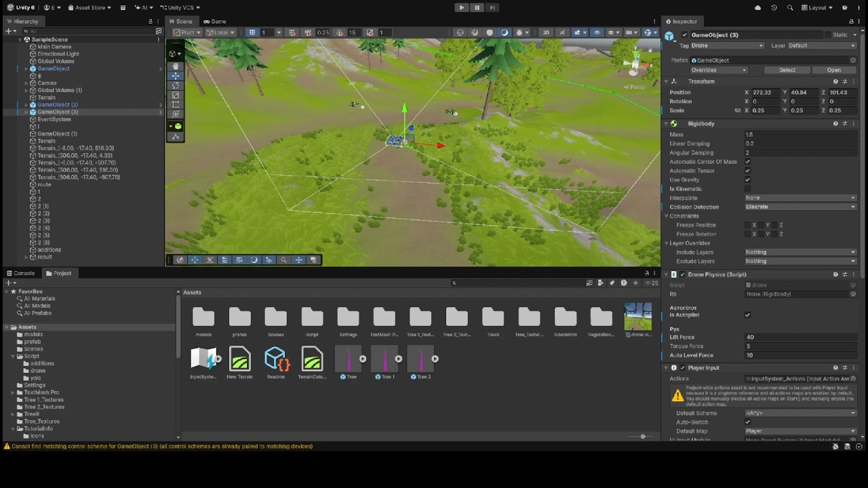Toggle Automatic Tensor checkbox
Image resolution: width=868 pixels, height=488 pixels.
coord(747,171)
